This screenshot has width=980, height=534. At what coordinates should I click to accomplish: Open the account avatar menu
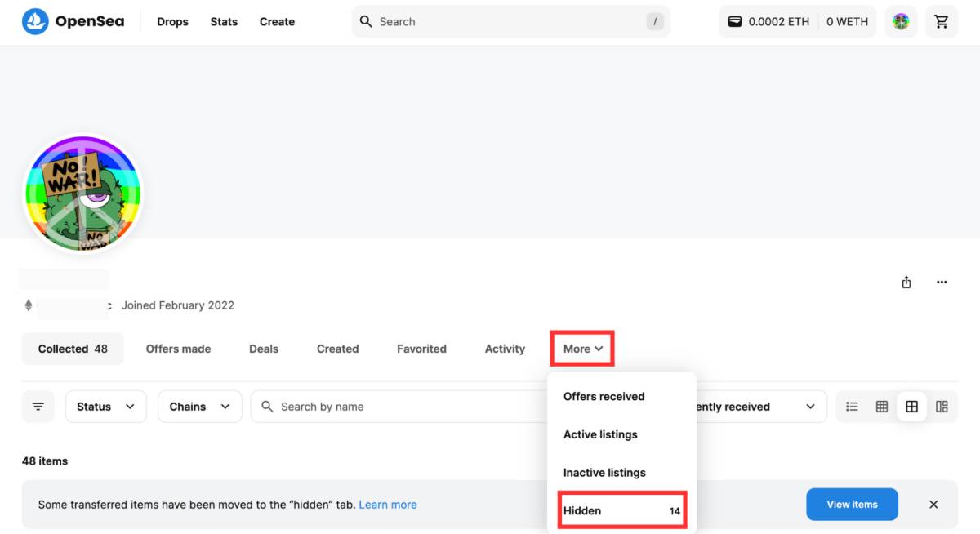(901, 22)
